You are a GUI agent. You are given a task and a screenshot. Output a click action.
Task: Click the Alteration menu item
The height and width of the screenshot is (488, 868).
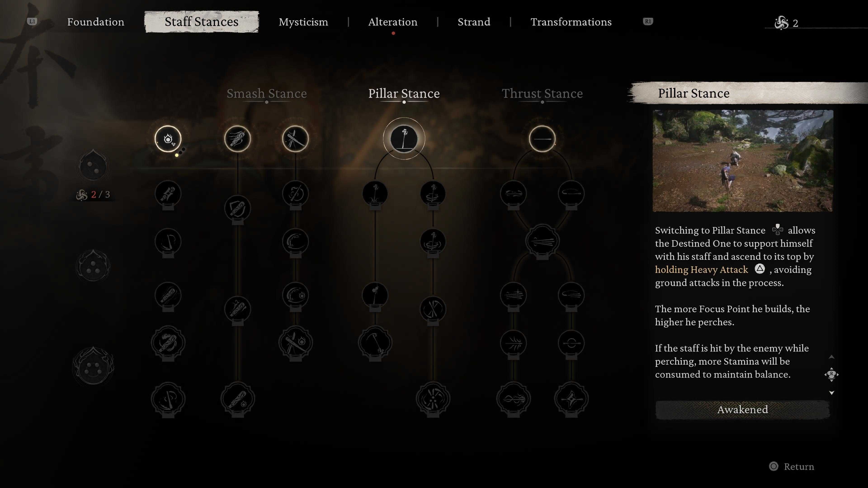392,22
